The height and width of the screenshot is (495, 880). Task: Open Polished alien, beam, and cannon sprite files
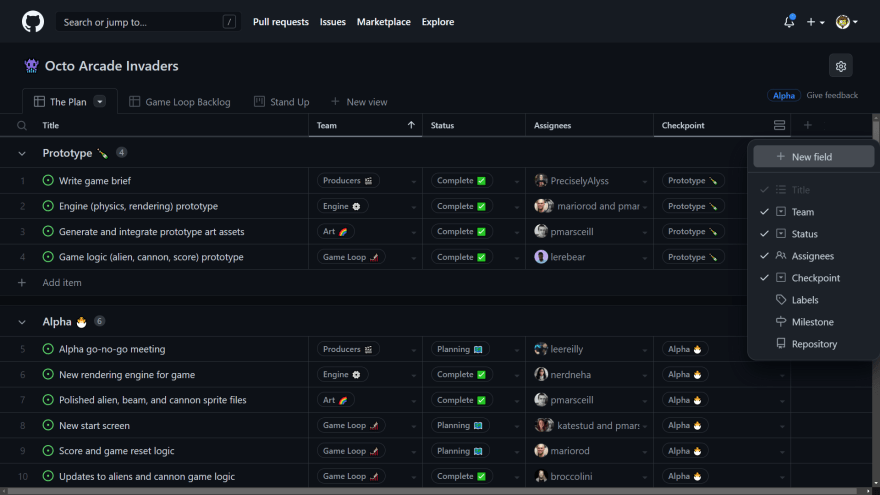pyautogui.click(x=153, y=400)
